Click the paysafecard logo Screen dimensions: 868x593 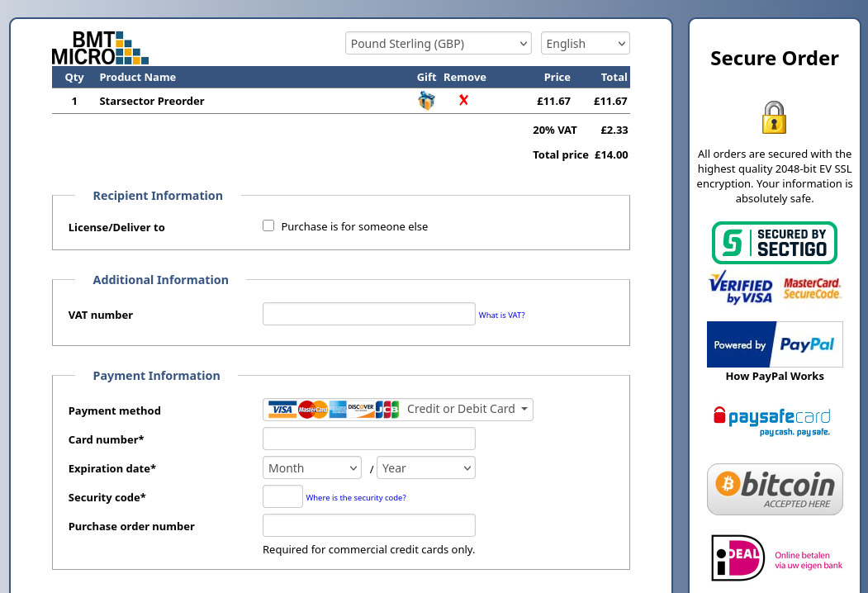[772, 421]
